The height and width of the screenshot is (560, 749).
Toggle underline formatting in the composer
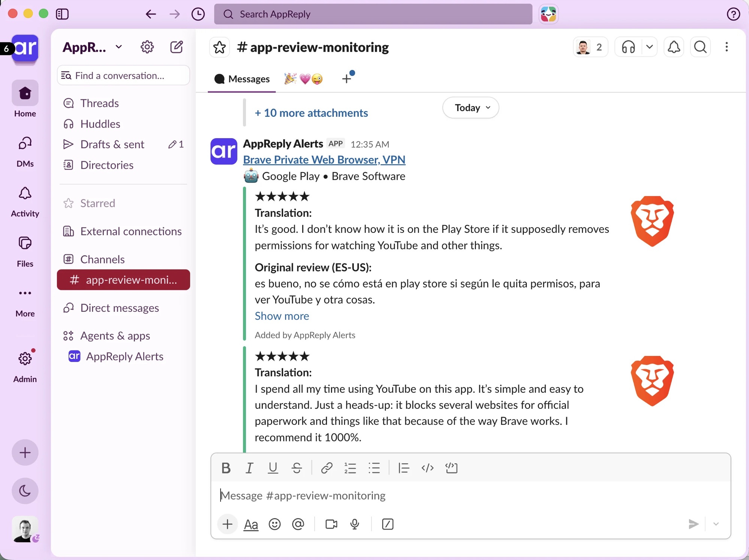(x=273, y=468)
